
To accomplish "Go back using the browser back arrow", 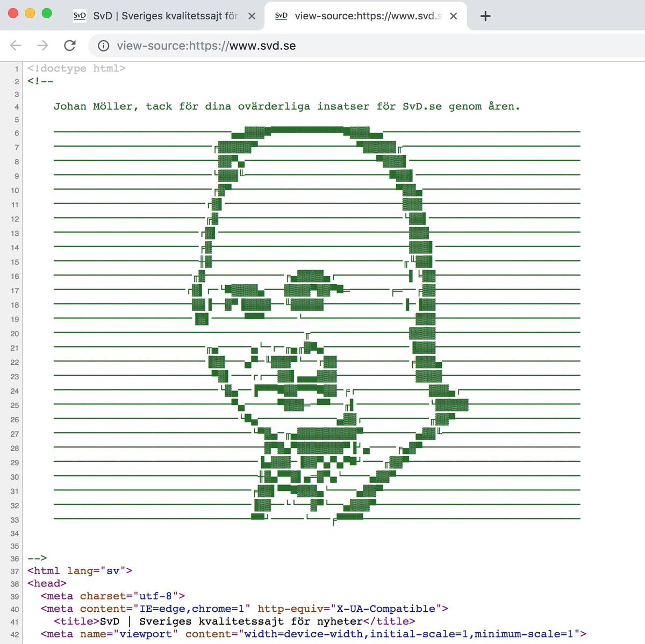I will (x=16, y=46).
